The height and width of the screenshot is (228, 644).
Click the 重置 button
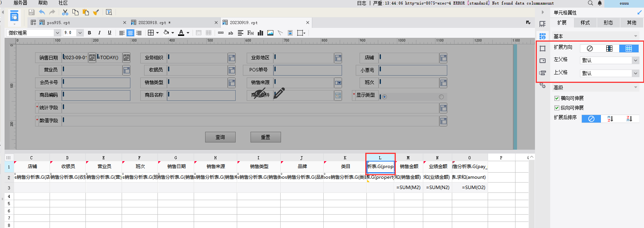pos(266,137)
